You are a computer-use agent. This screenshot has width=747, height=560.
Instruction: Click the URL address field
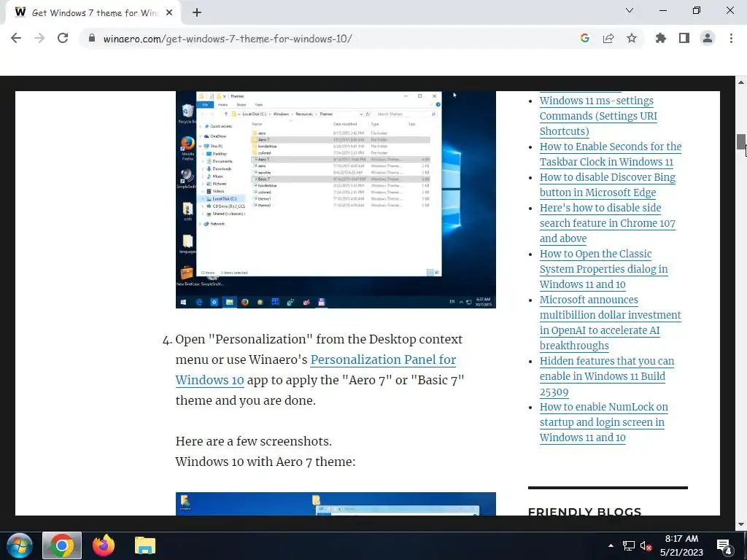click(x=329, y=38)
